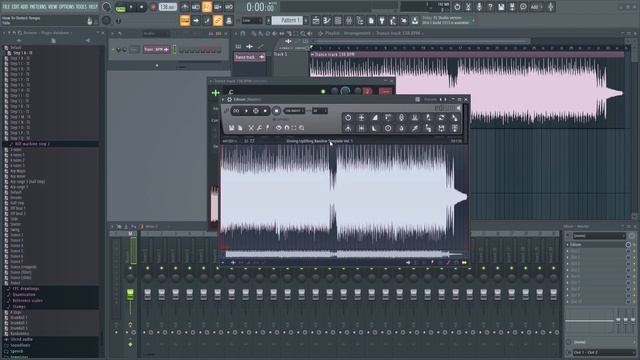Open the mixer view toolbar icon
640x360 pixels.
point(349,20)
